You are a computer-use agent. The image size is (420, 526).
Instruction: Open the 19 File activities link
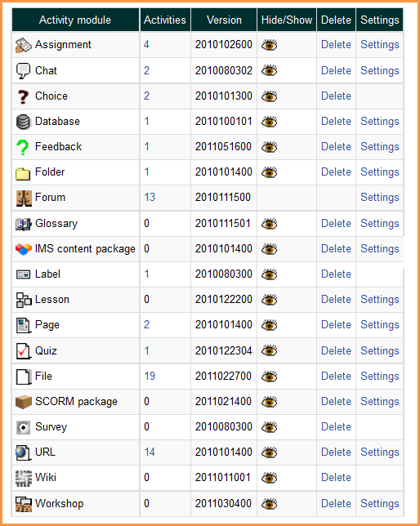(150, 376)
